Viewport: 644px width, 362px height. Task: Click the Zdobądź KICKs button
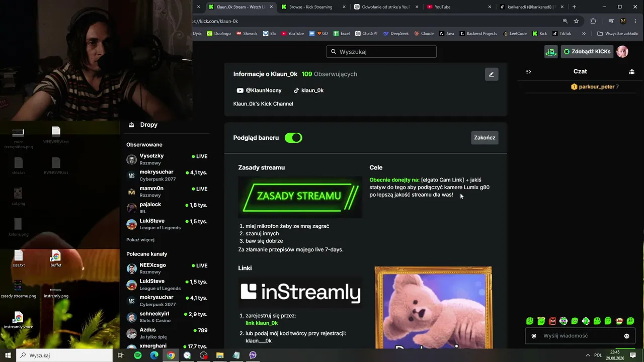click(587, 52)
